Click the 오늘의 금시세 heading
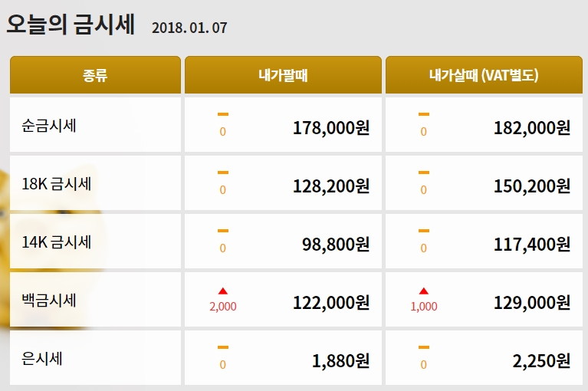Screen dimensions: 588x391 tap(71, 25)
